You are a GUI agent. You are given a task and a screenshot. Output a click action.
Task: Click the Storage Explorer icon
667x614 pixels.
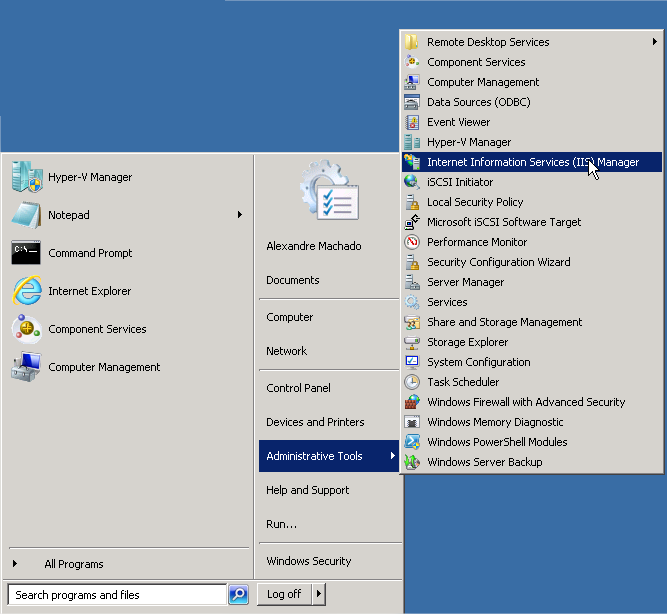(411, 342)
